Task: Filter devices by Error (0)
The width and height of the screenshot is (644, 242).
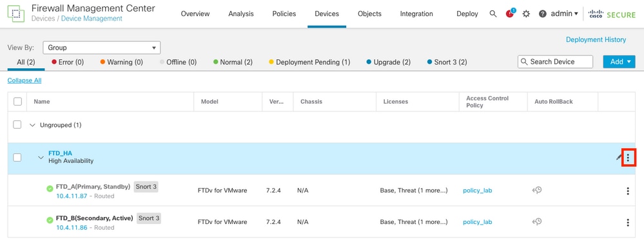Action: pos(68,62)
